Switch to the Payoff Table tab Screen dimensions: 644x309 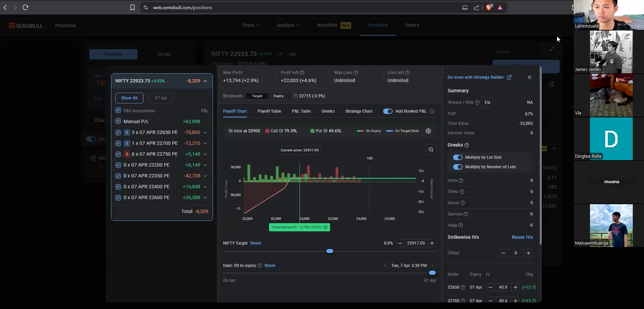pyautogui.click(x=269, y=111)
